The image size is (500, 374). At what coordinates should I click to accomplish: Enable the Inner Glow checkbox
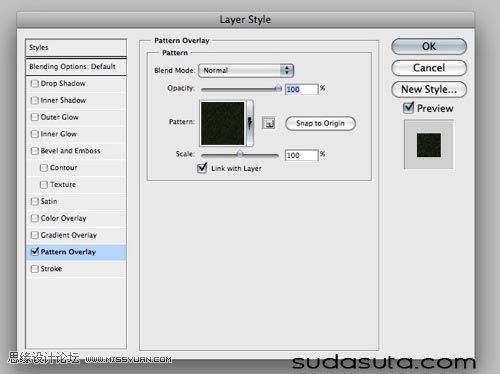point(34,134)
